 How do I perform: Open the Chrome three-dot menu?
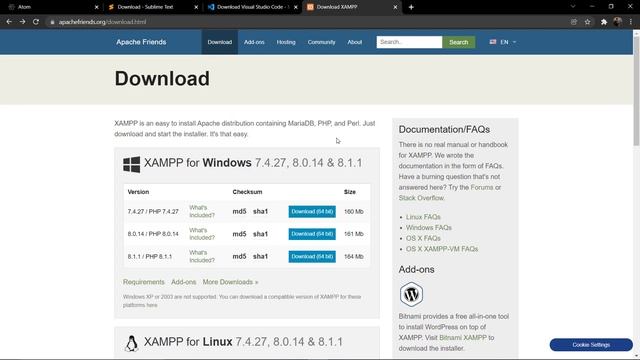tap(631, 22)
